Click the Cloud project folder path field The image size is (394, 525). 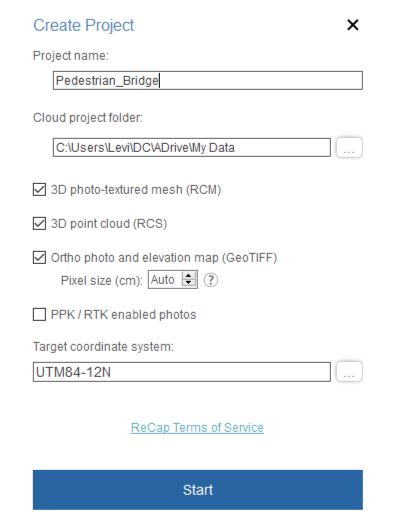pyautogui.click(x=191, y=147)
